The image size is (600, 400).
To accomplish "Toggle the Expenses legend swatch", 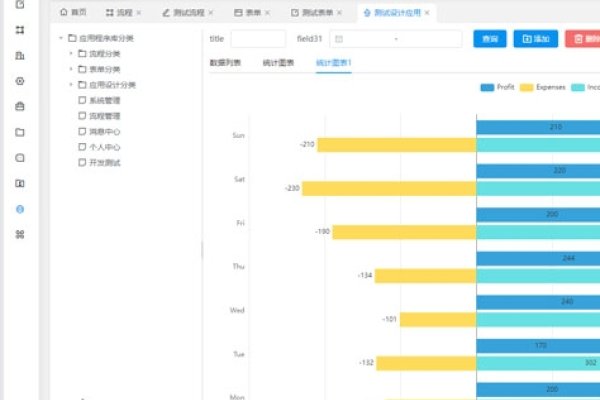I will point(527,88).
